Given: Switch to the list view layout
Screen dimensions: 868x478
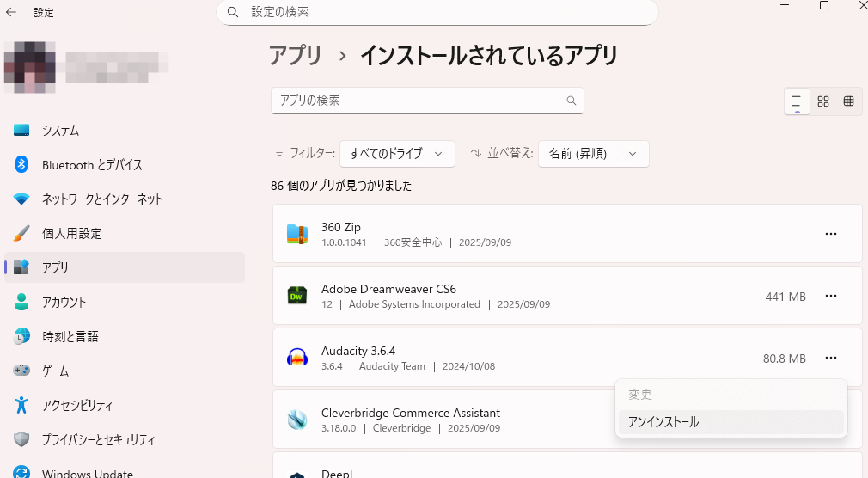Looking at the screenshot, I should 798,101.
